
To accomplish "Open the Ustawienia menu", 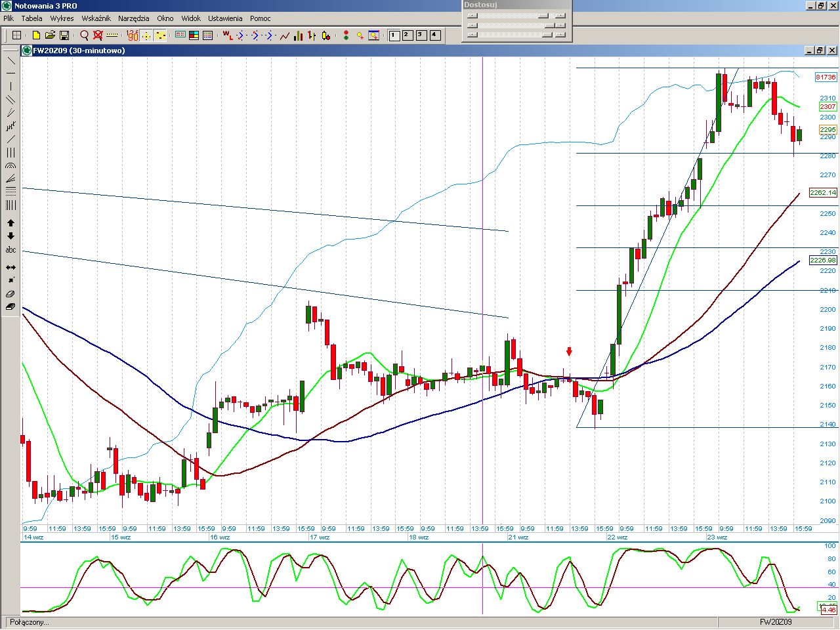I will pos(225,18).
